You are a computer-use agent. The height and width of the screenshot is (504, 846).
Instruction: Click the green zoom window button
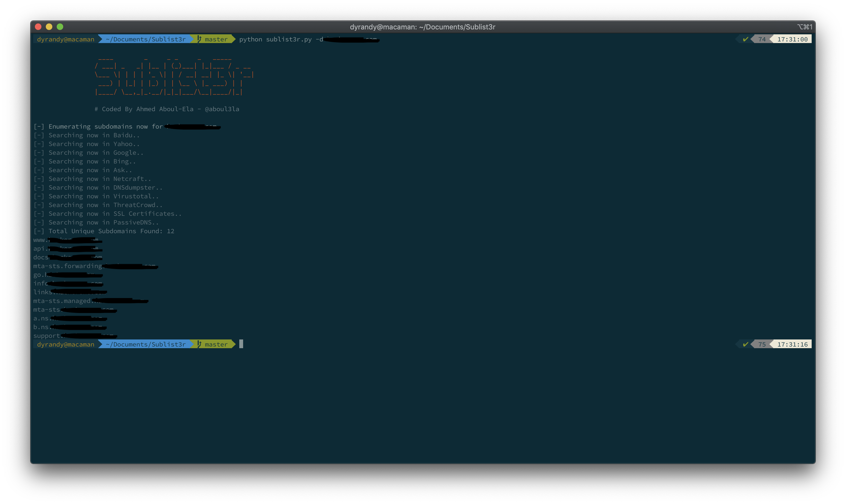point(60,26)
